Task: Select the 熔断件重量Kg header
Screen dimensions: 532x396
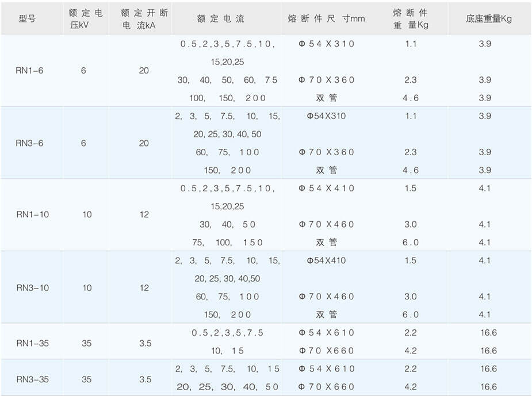Action: click(x=411, y=18)
